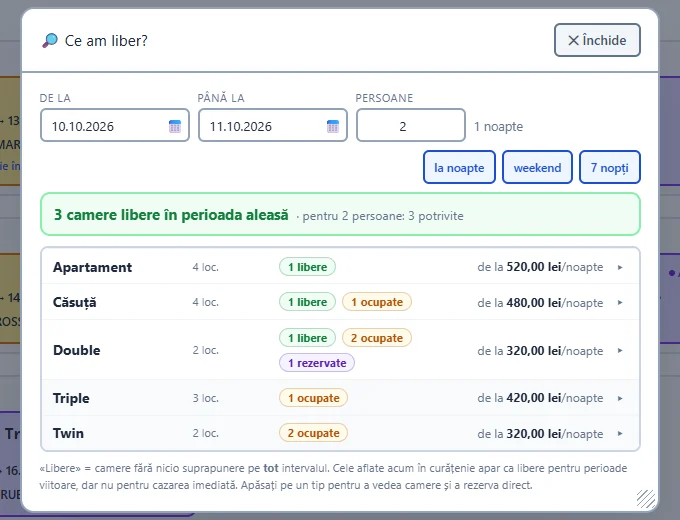Choose the la noapte quick range
Image resolution: width=680 pixels, height=520 pixels.
(x=459, y=167)
